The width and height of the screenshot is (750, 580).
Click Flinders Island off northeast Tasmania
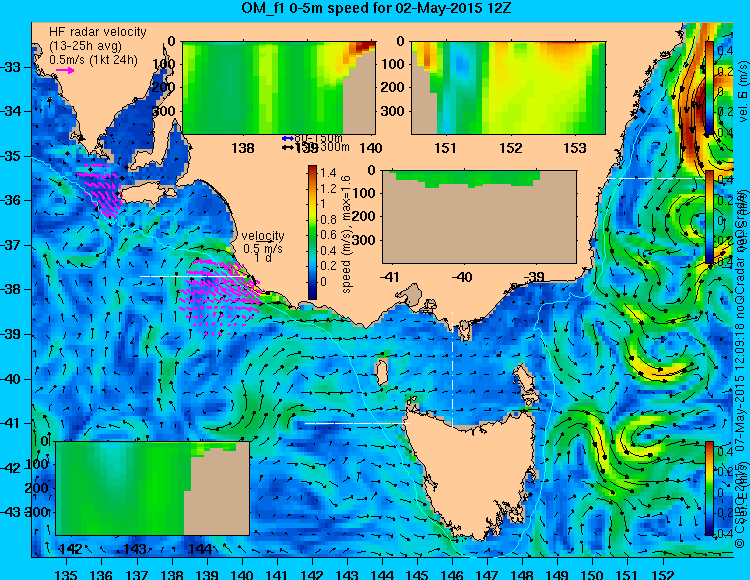click(x=525, y=378)
